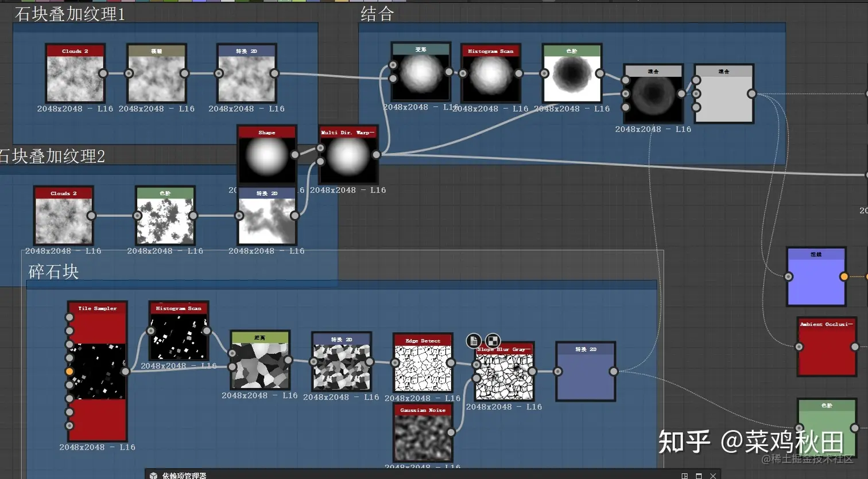Image resolution: width=868 pixels, height=479 pixels.
Task: Click the dock panel icon in 依赖项管理器 header
Action: pos(684,476)
